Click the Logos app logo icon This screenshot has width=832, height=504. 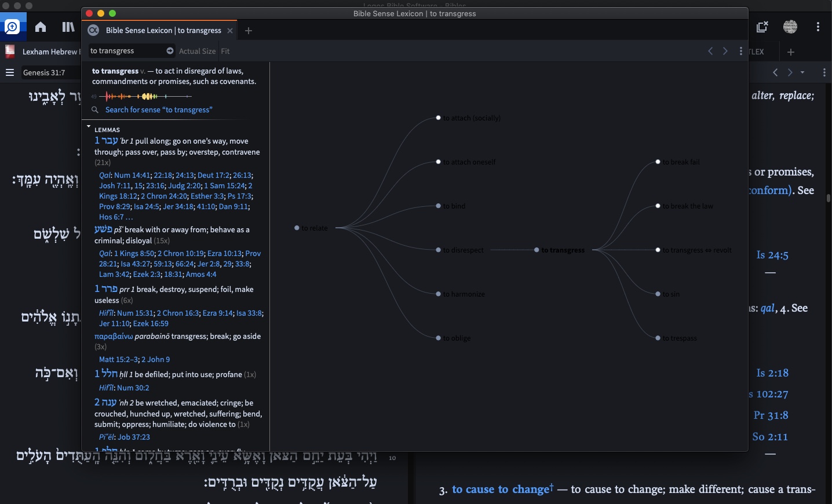tap(12, 27)
